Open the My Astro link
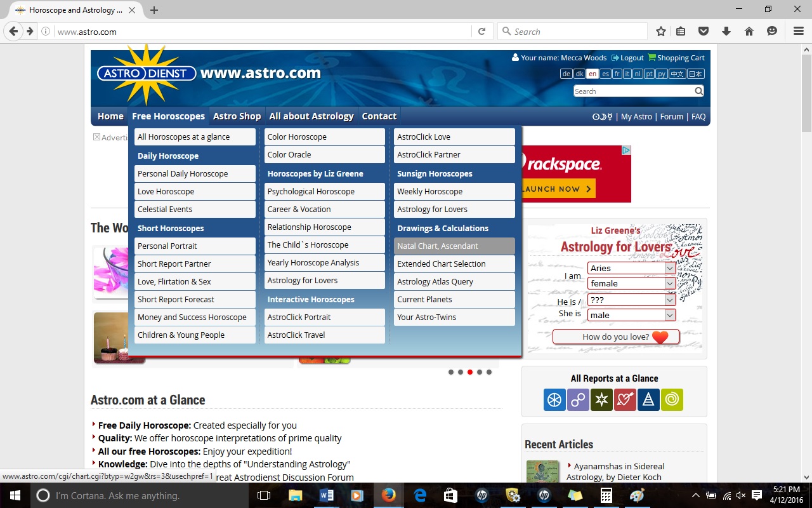Screen dimensions: 812x508 pos(636,116)
